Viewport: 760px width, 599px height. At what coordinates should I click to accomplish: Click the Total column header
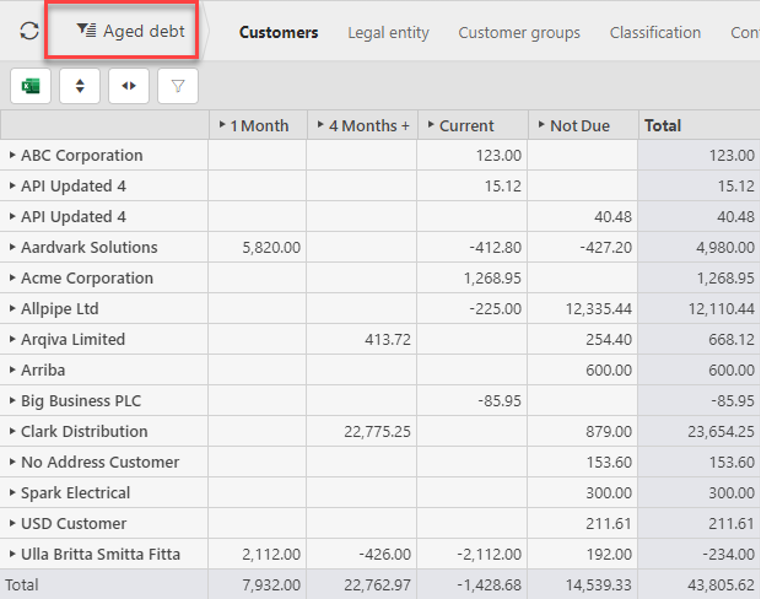tap(663, 125)
